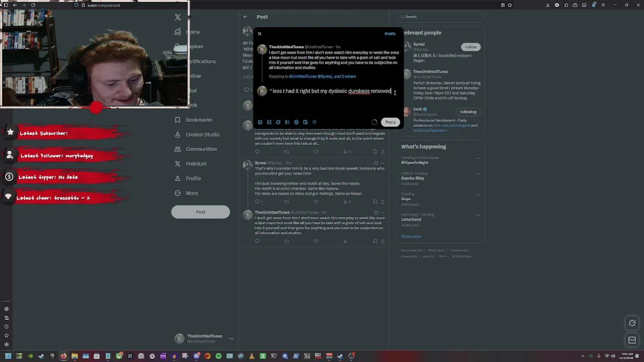Tag a location with the pin icon
644x362 pixels.
[314, 122]
